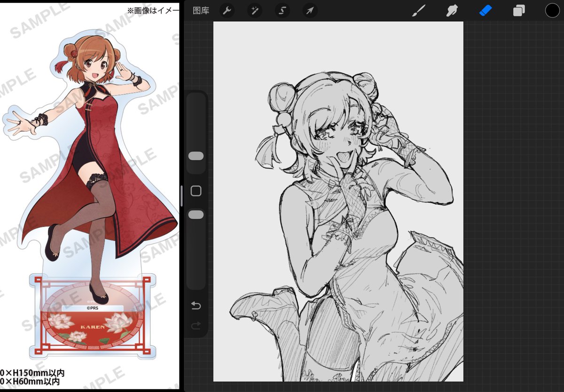Activate the Selection S tool
This screenshot has height=392, width=564.
point(282,11)
